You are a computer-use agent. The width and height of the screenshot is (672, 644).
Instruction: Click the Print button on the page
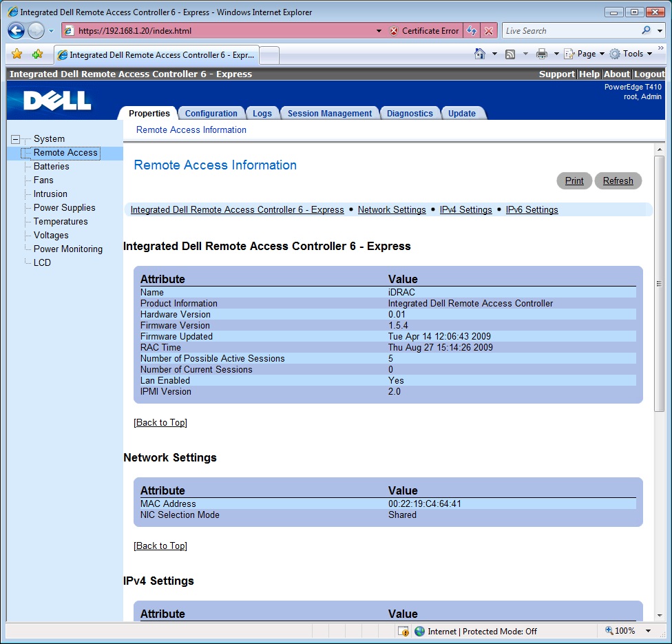click(x=574, y=180)
